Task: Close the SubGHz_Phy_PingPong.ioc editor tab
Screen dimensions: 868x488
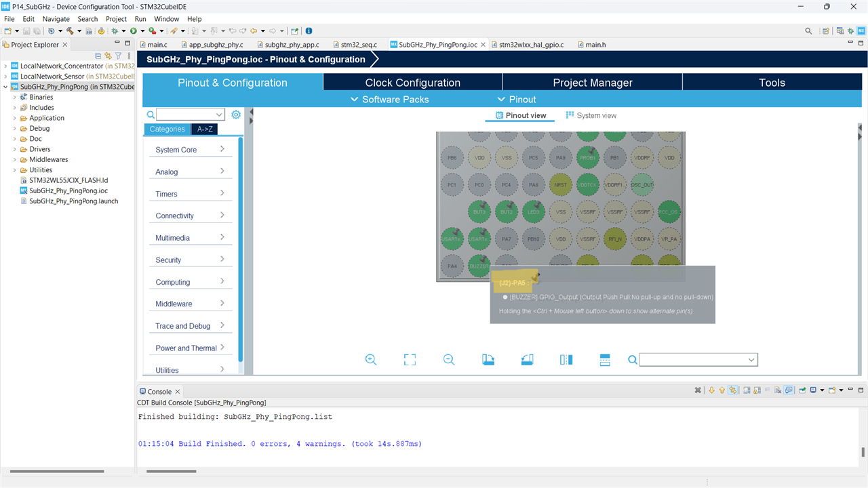Action: coord(484,45)
